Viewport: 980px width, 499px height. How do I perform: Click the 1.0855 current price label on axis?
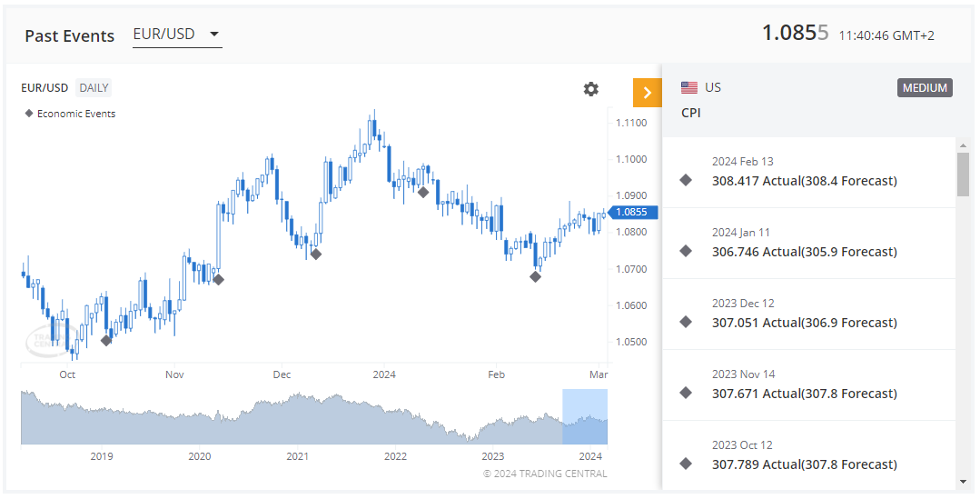click(x=633, y=212)
